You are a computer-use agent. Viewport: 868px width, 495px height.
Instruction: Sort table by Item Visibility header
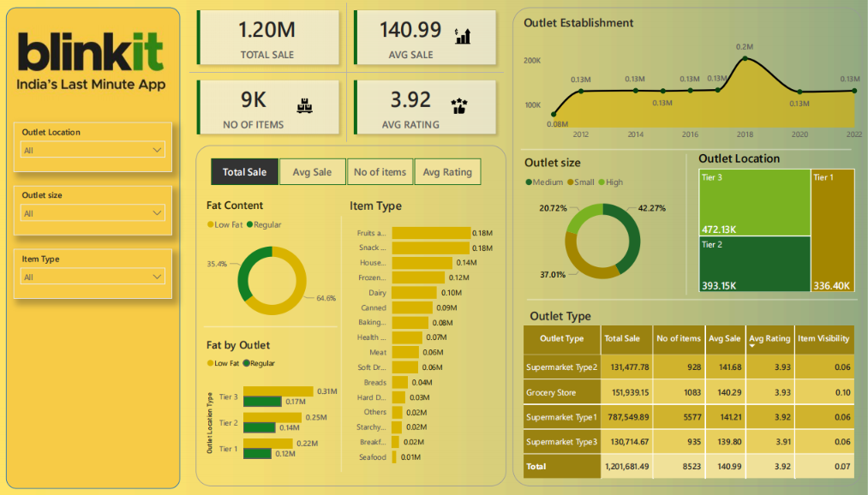(823, 339)
